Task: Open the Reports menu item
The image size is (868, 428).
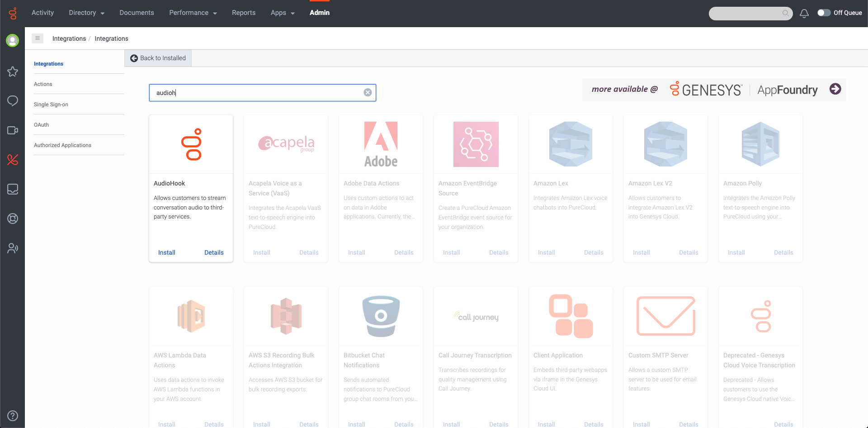Action: point(244,13)
